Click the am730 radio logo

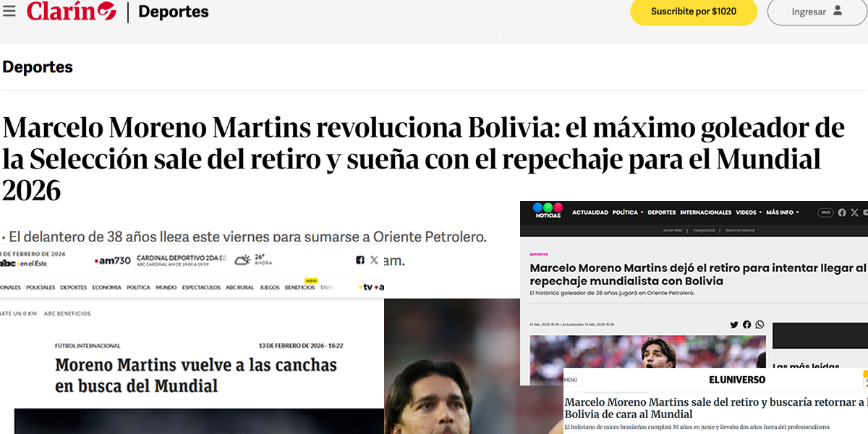tap(113, 260)
